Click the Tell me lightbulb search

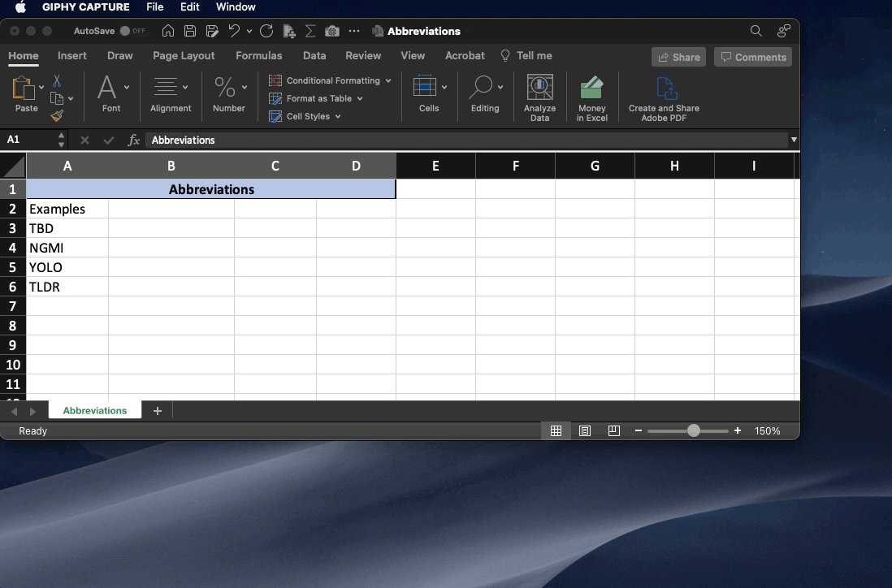point(526,56)
